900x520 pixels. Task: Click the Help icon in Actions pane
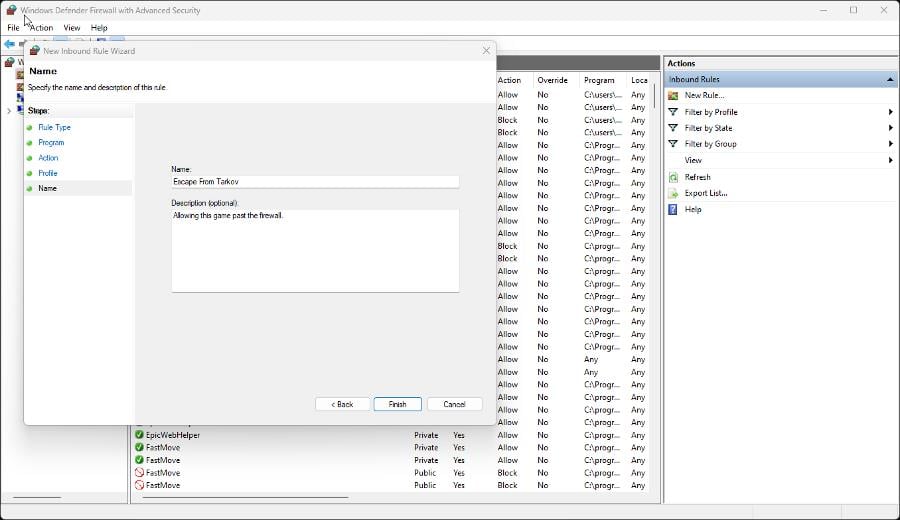coord(673,209)
